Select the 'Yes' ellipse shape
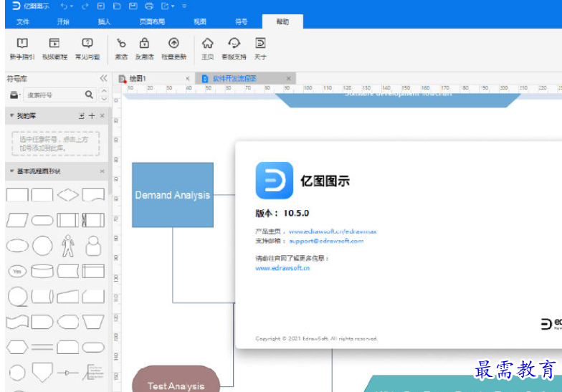562x392 pixels. (17, 271)
